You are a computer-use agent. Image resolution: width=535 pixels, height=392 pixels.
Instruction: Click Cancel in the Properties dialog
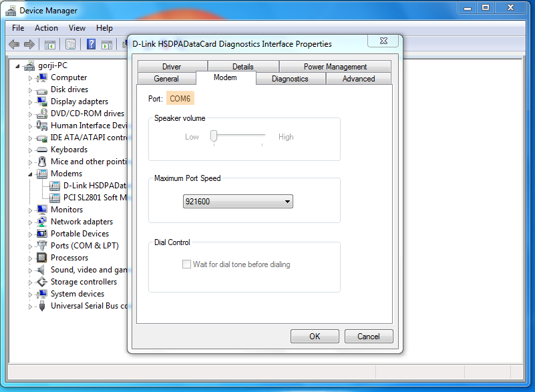(369, 337)
